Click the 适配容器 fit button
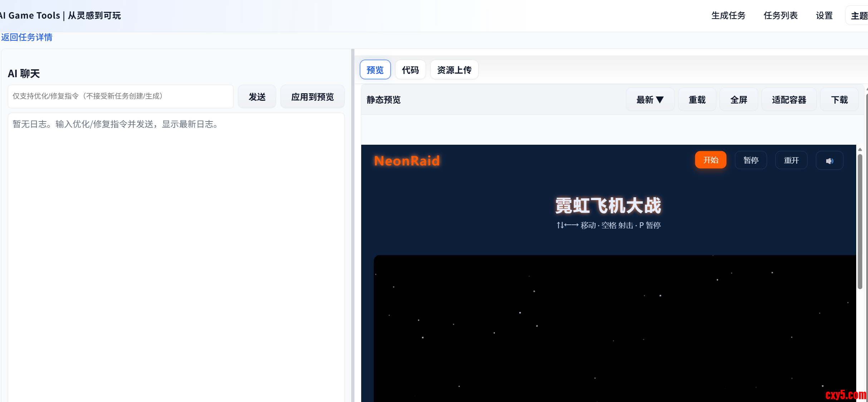 coord(789,100)
